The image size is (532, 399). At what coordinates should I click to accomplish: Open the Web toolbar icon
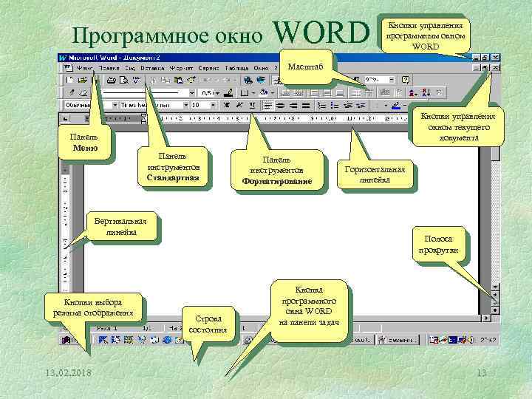pos(261,80)
